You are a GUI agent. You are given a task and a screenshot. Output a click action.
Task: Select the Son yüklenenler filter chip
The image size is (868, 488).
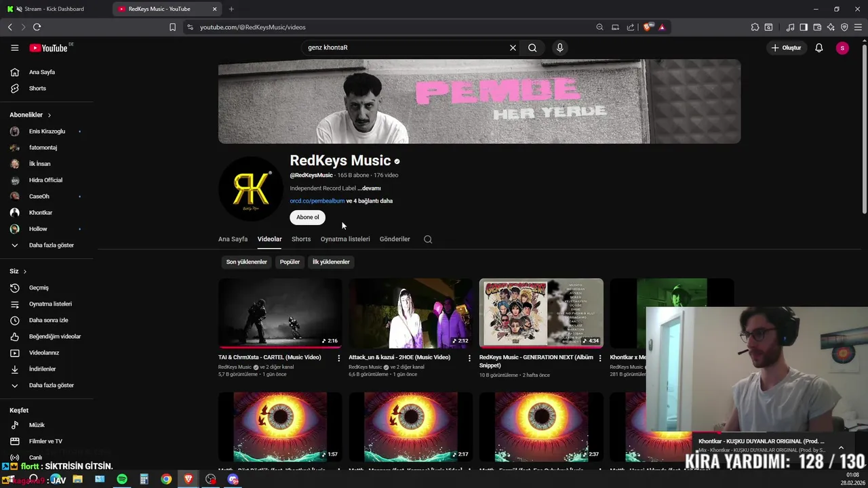click(x=247, y=262)
